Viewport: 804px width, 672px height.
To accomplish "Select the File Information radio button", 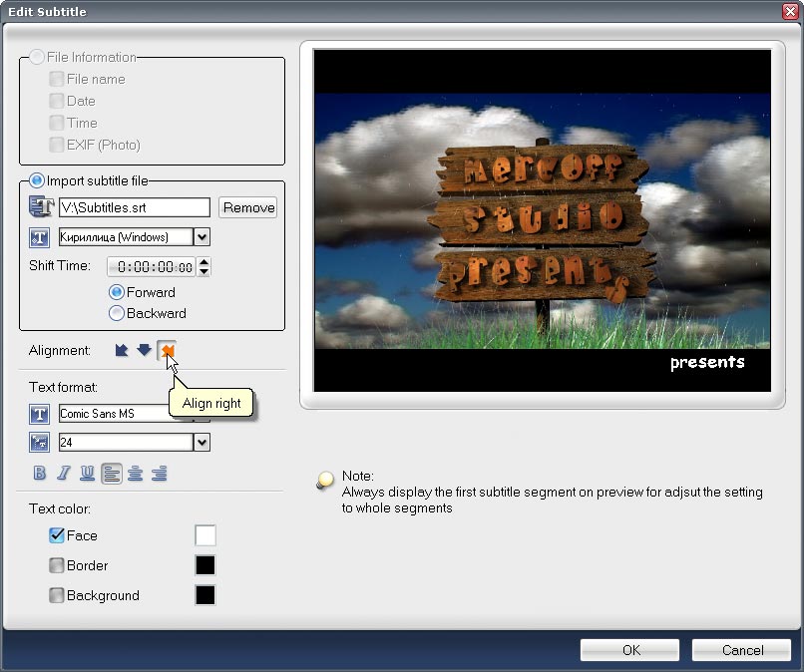I will pyautogui.click(x=36, y=57).
